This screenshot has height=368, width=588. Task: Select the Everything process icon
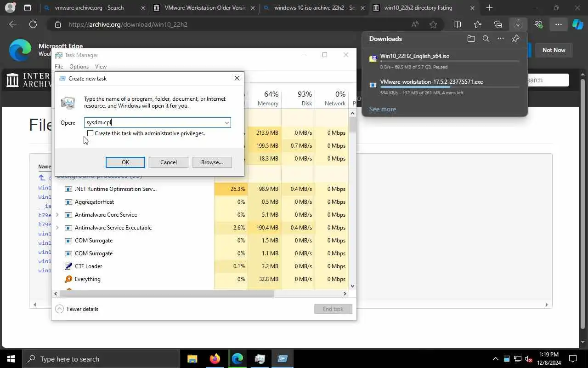pos(68,279)
